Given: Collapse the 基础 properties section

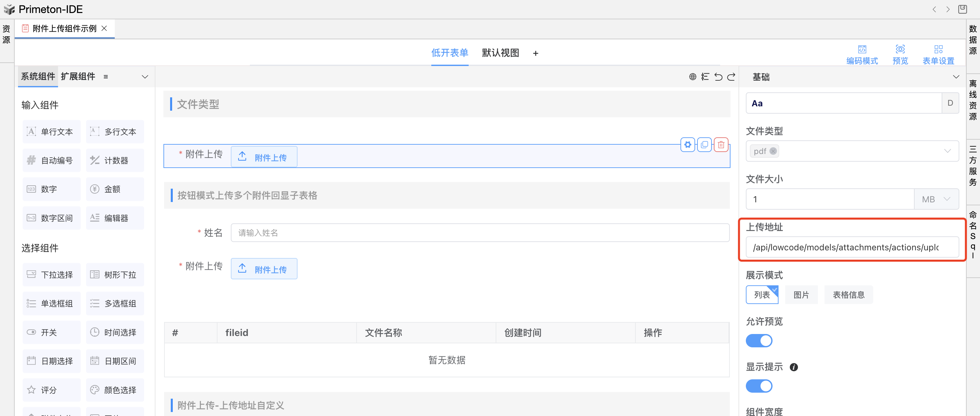Looking at the screenshot, I should 956,77.
